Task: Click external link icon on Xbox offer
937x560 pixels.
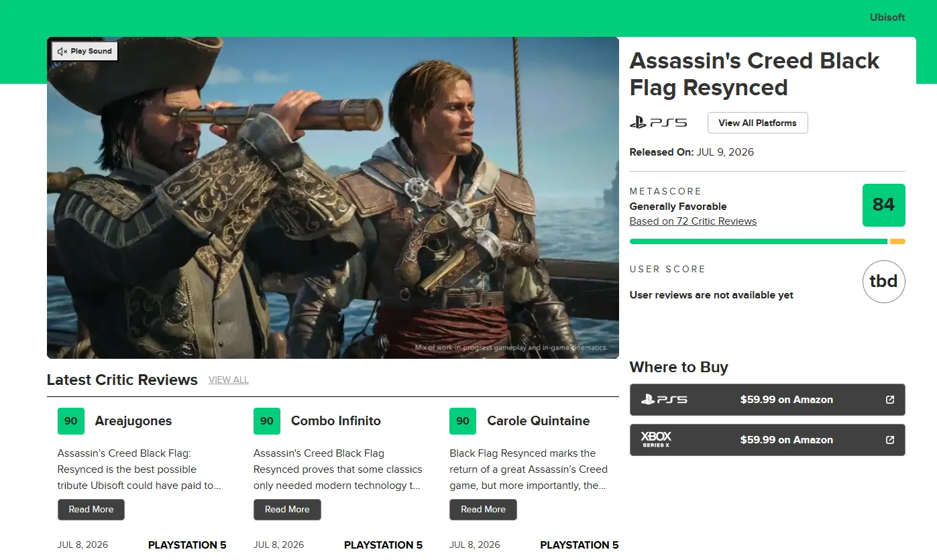Action: click(890, 440)
